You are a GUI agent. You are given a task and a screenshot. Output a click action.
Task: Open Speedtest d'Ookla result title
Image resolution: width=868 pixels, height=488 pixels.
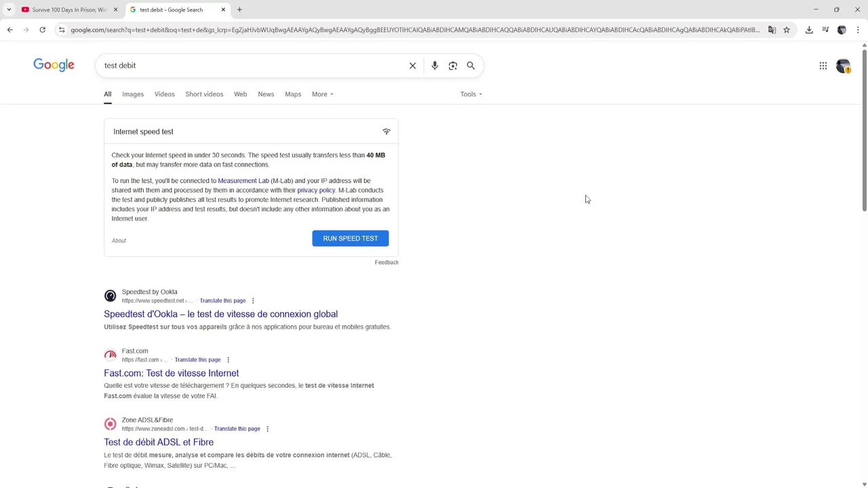[x=220, y=314]
